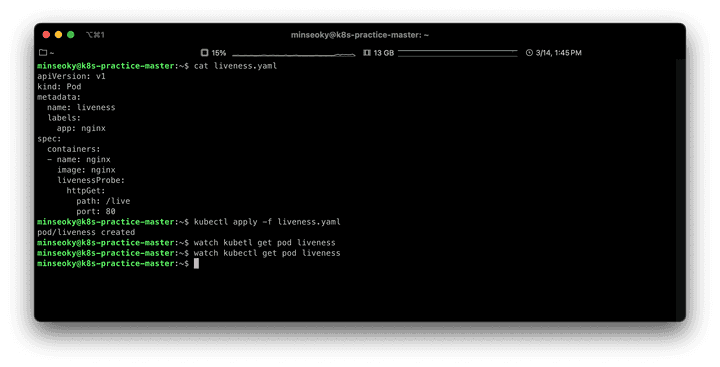Click the clock icon beside 3/14, 1:45 PM
The height and width of the screenshot is (367, 720).
(x=529, y=53)
